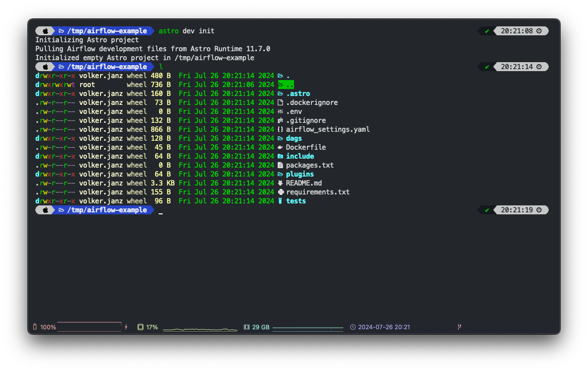Click the folder icon next to dags

click(281, 138)
